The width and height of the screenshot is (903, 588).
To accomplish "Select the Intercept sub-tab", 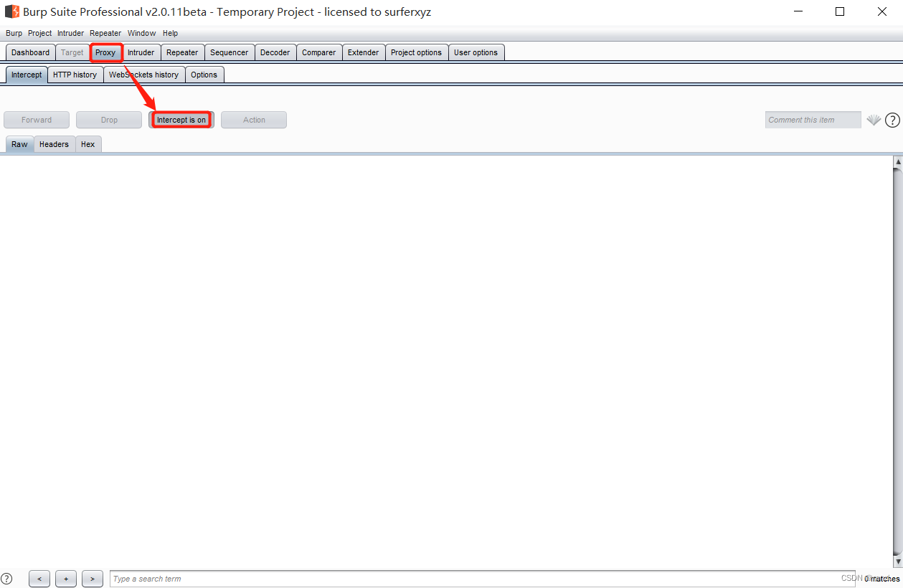I will pos(27,75).
